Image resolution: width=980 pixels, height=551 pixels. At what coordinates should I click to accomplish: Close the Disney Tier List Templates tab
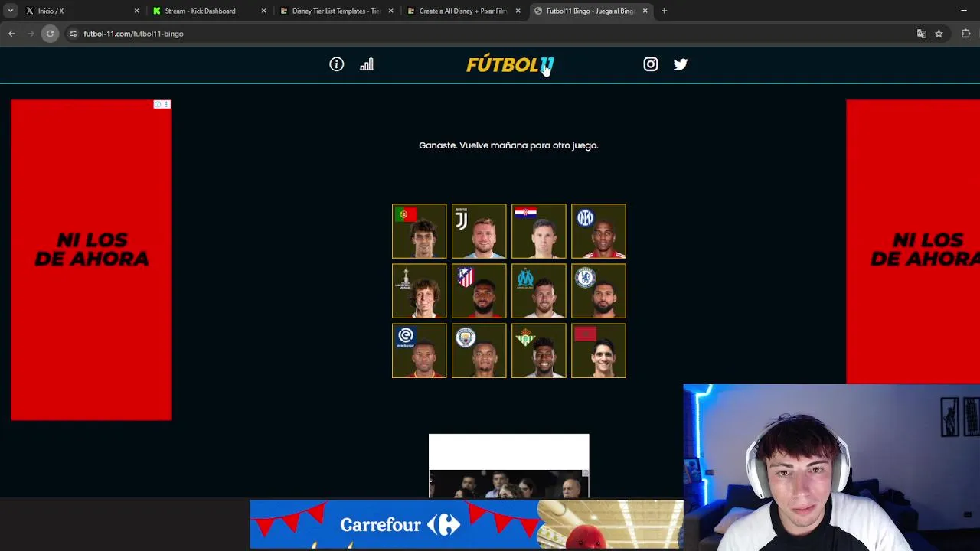[390, 11]
